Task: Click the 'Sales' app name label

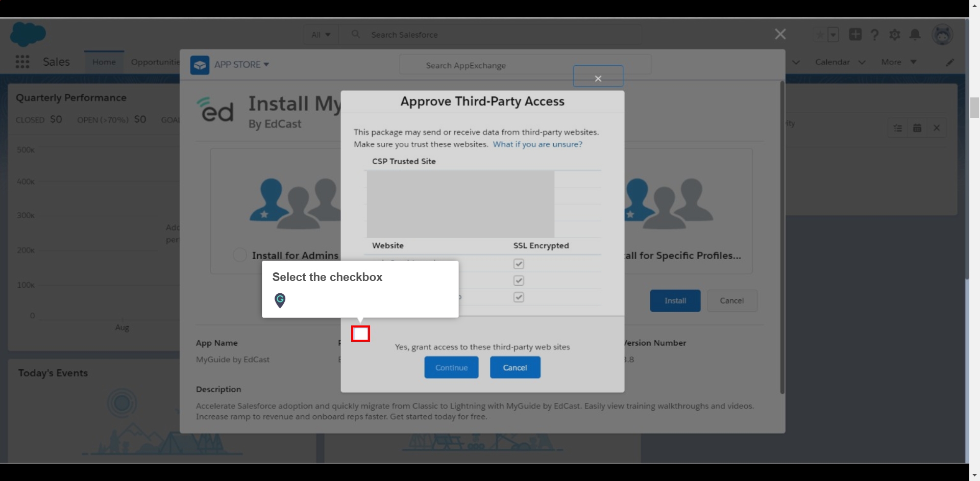Action: (x=56, y=62)
